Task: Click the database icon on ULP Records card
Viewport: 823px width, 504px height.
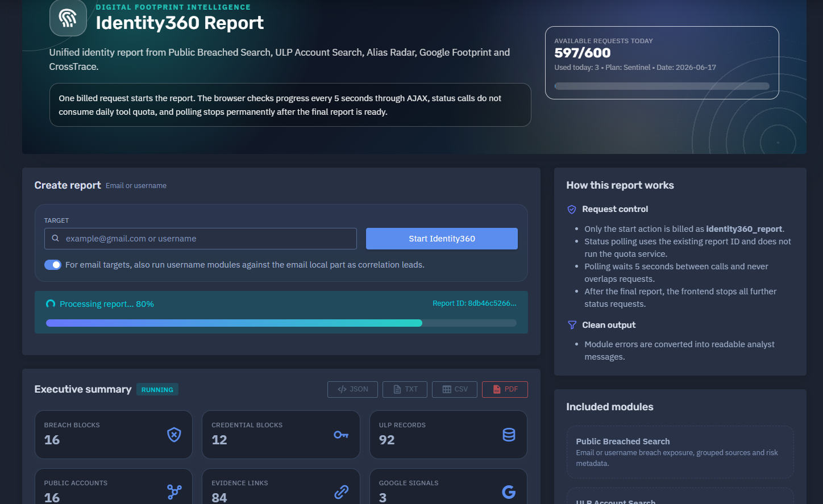Action: pos(509,435)
